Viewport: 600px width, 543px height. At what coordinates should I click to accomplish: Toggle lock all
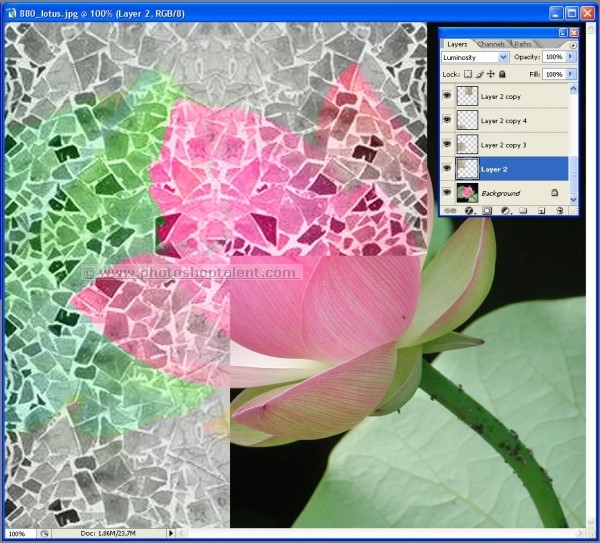tap(502, 74)
